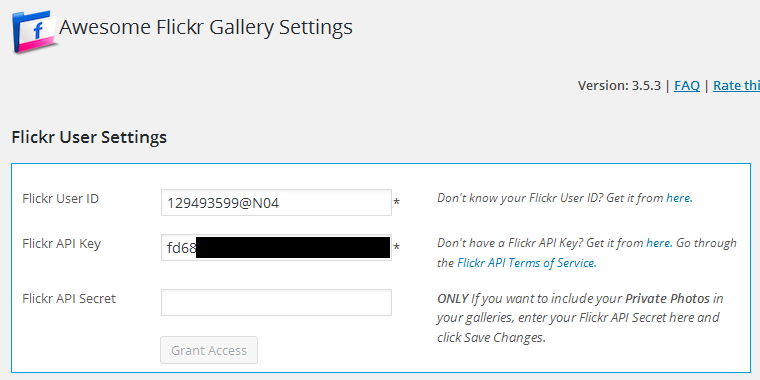
Task: Select the empty Flickr API Secret field
Action: tap(276, 302)
